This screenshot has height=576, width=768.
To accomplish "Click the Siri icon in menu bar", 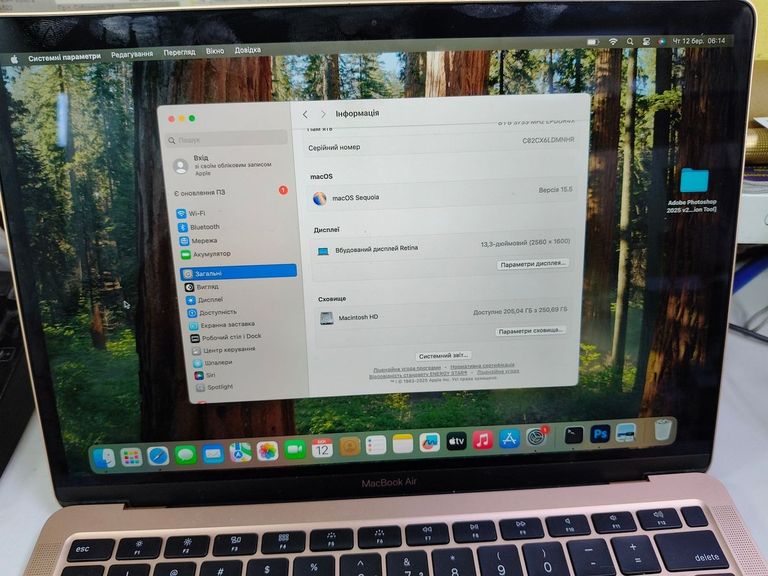I will pos(662,42).
